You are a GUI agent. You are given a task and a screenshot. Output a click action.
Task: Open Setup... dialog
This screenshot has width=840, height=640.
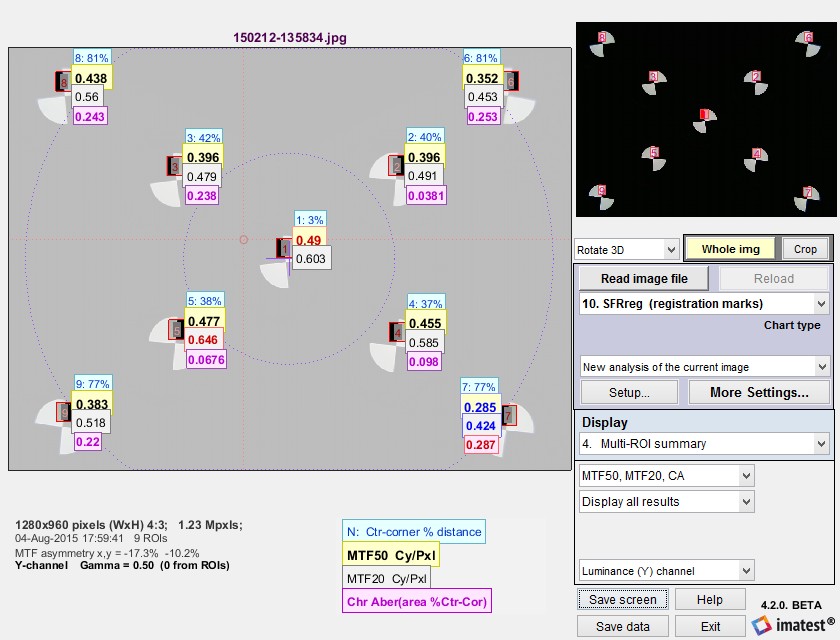click(629, 393)
